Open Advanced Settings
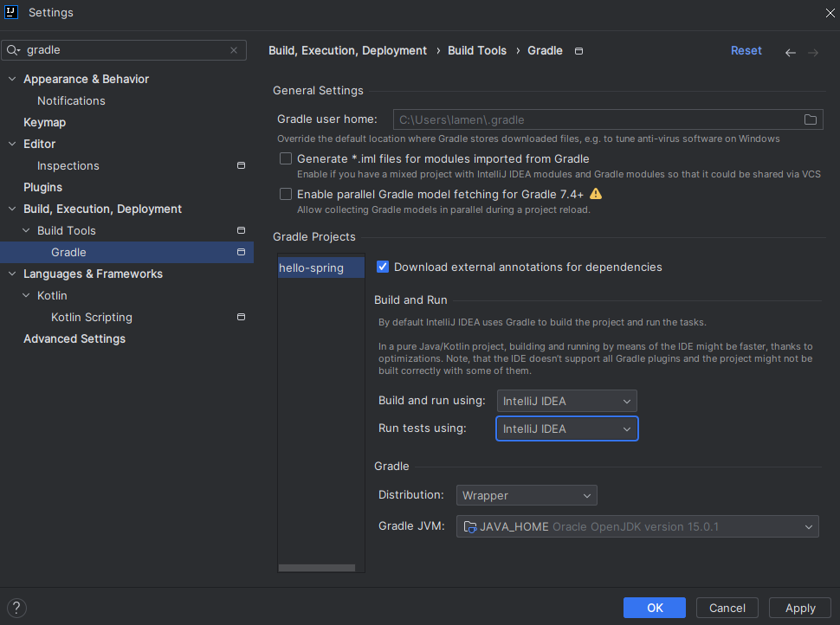The width and height of the screenshot is (840, 625). 74,338
